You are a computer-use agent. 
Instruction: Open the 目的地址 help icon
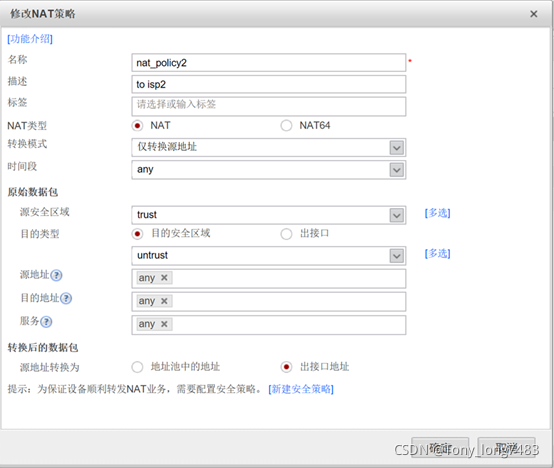66,298
